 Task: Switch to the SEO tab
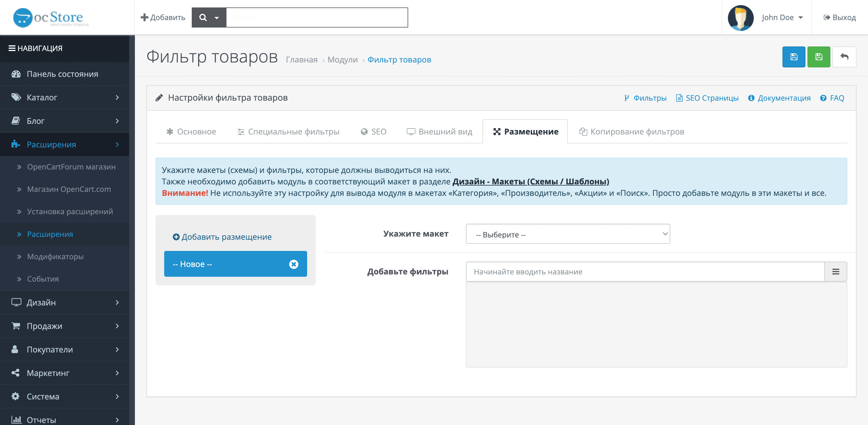pos(373,132)
